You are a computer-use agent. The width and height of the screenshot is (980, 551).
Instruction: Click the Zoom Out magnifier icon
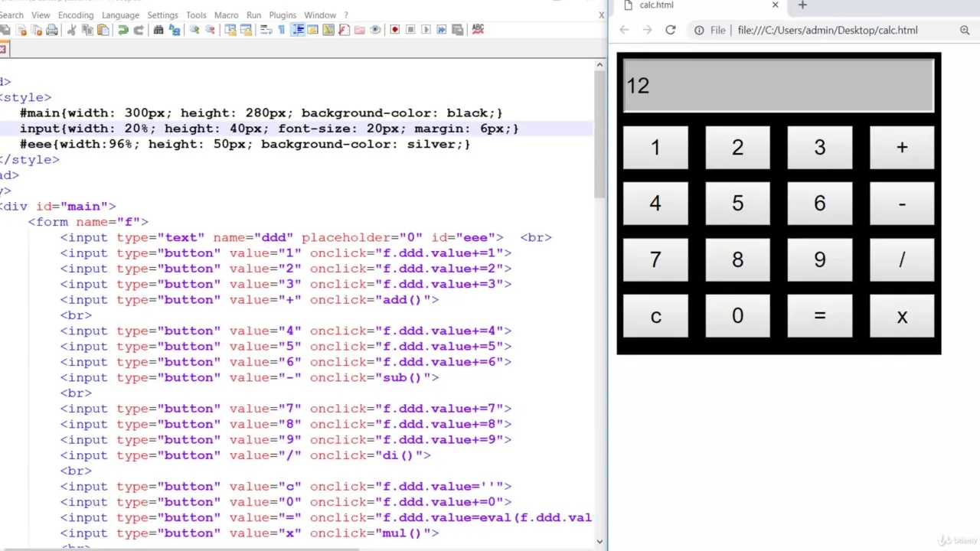(210, 30)
